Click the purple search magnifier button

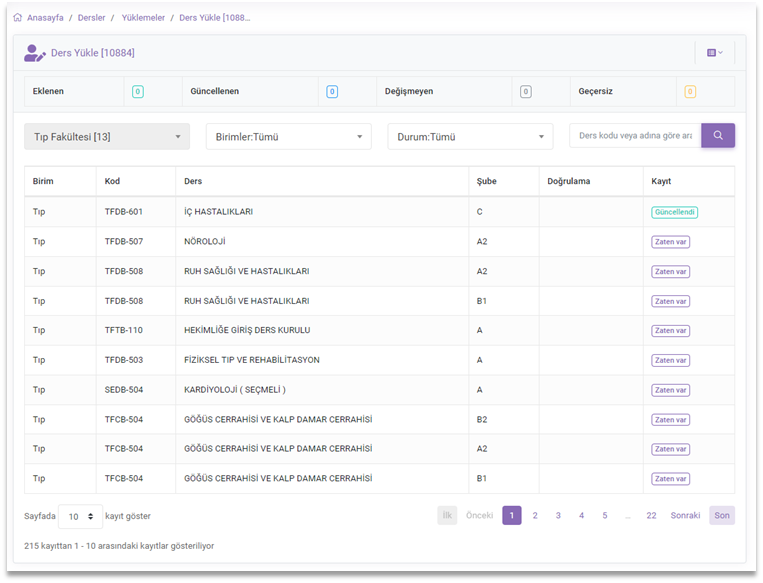[718, 136]
